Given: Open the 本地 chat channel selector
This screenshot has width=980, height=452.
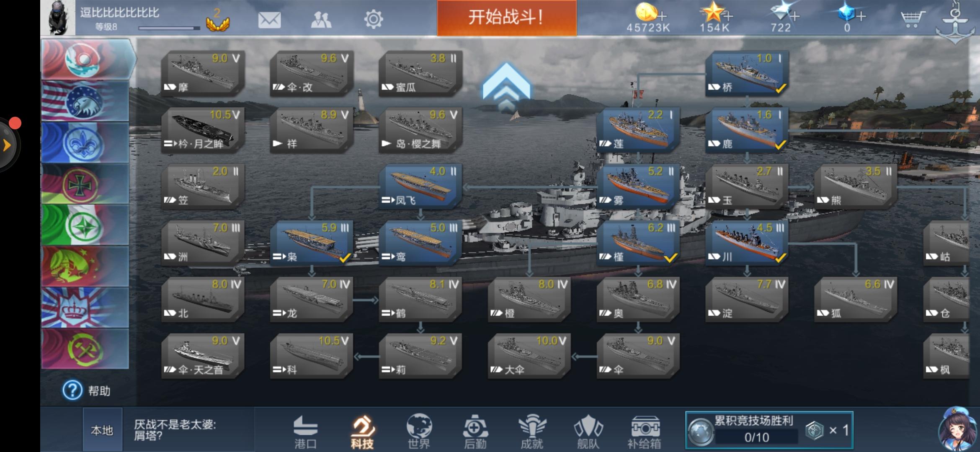Looking at the screenshot, I should click(x=103, y=430).
